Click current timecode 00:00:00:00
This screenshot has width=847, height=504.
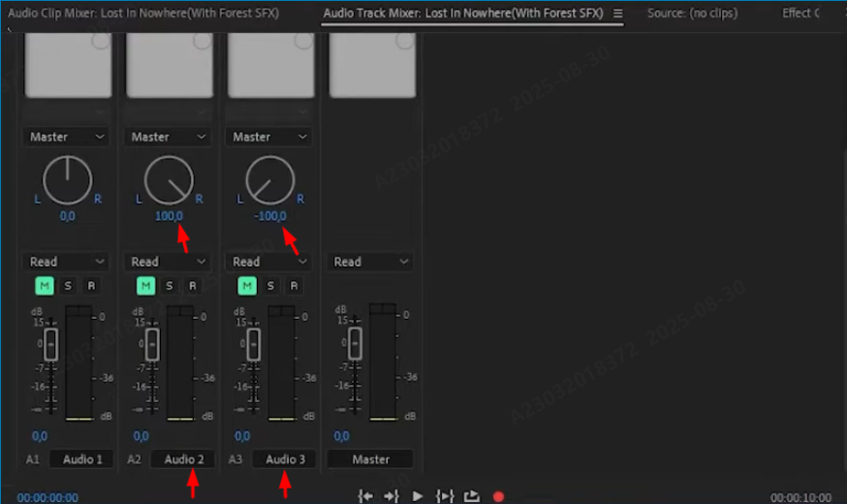[47, 497]
